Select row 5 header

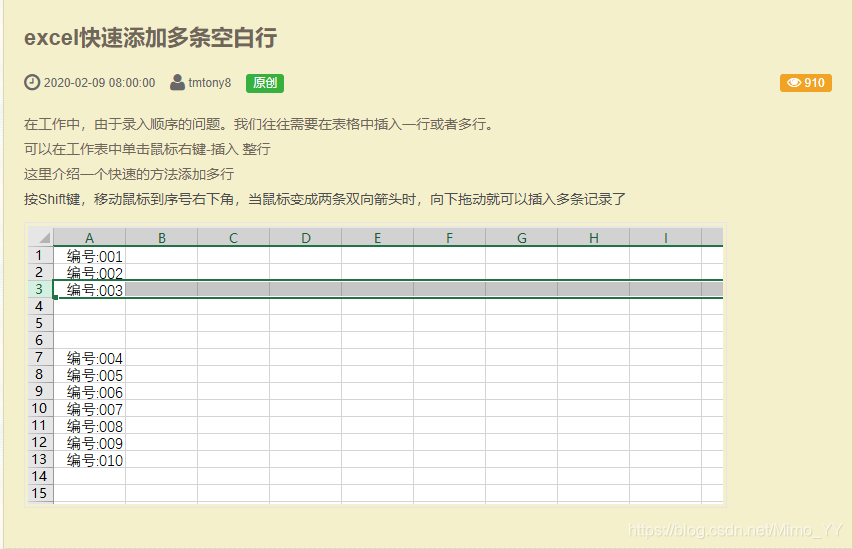click(41, 323)
